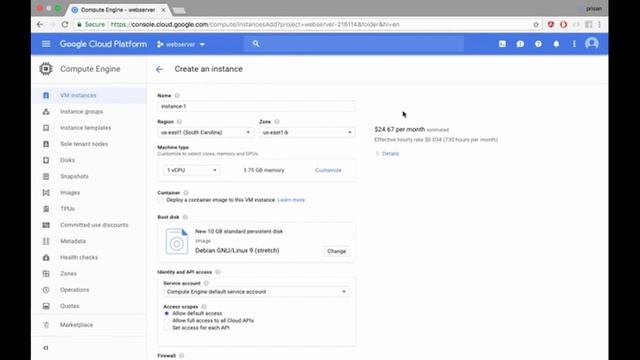Click the Google Cloud Platform logo text
Viewport: 640px width, 360px height.
coord(103,44)
